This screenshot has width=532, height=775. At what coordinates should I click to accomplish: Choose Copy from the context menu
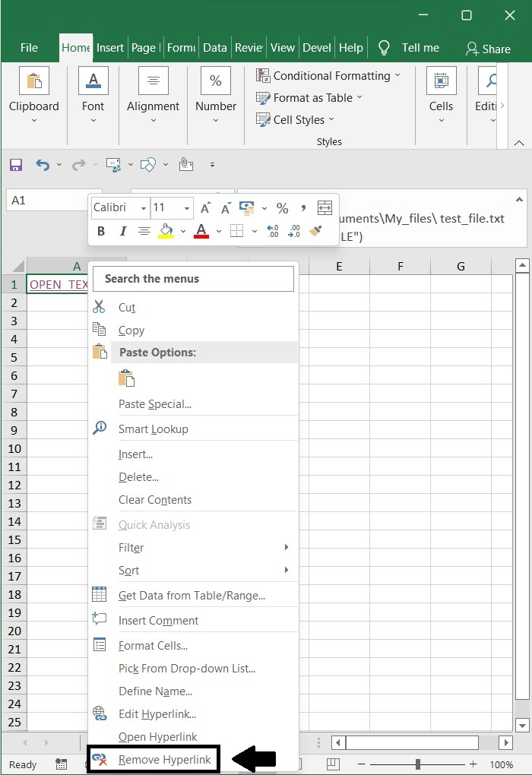point(193,331)
